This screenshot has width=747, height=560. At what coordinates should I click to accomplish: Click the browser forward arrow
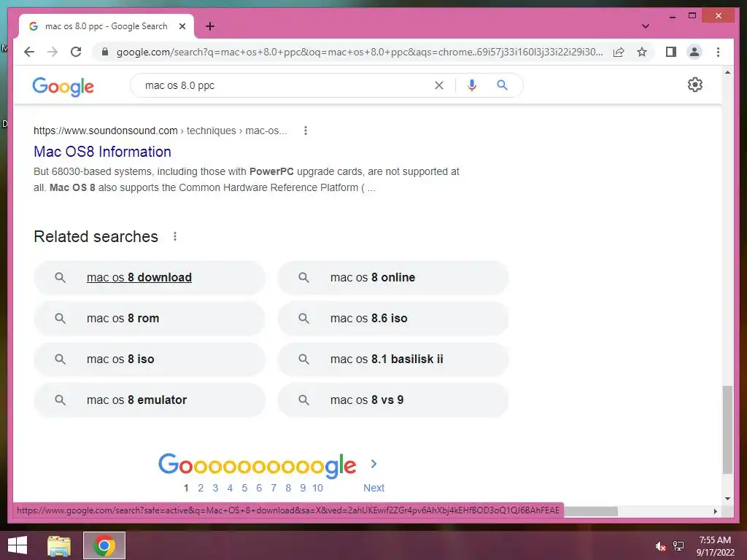coord(53,52)
